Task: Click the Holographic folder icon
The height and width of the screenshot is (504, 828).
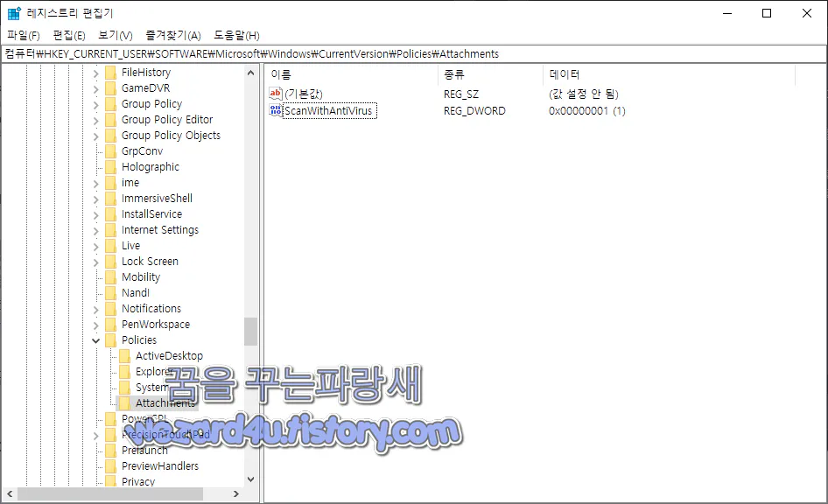Action: [110, 167]
